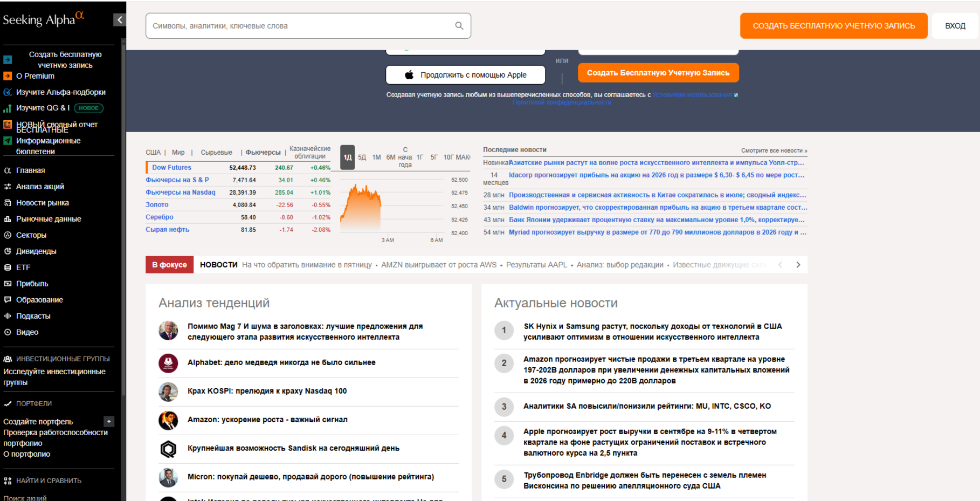Open Трубопровод Enbridge news item

[645, 481]
